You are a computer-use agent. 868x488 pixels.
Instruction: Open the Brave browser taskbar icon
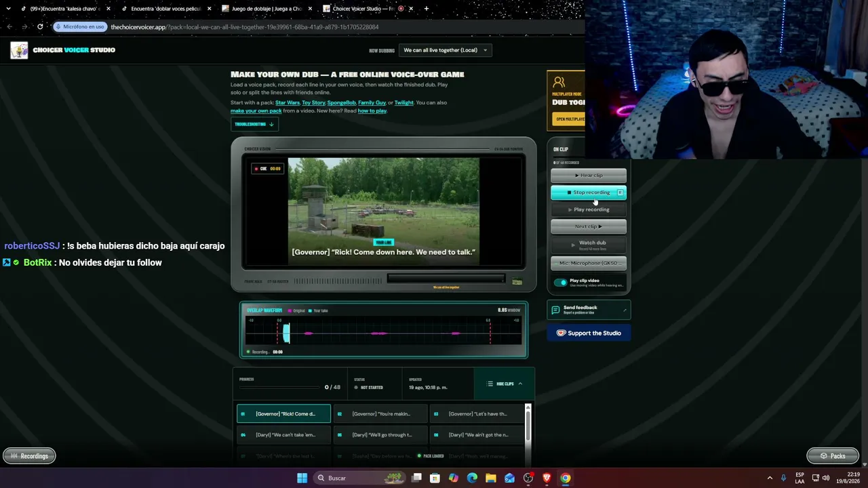[x=547, y=478]
